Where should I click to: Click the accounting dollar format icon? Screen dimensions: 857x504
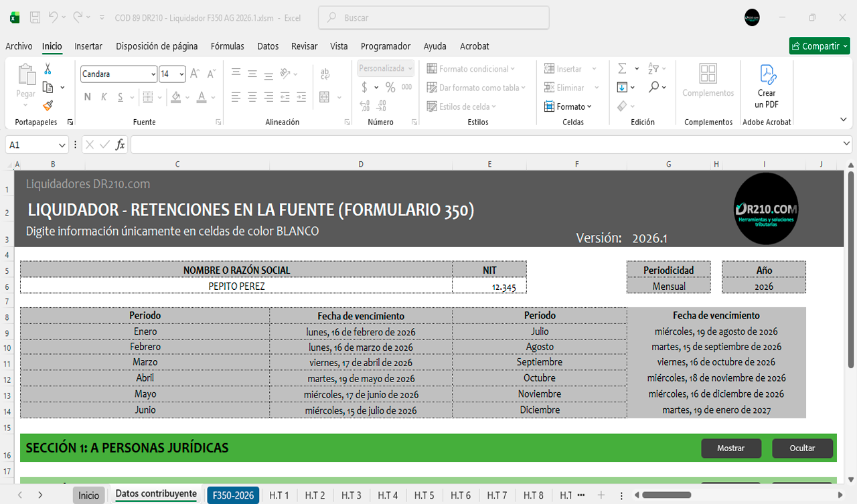pyautogui.click(x=364, y=87)
